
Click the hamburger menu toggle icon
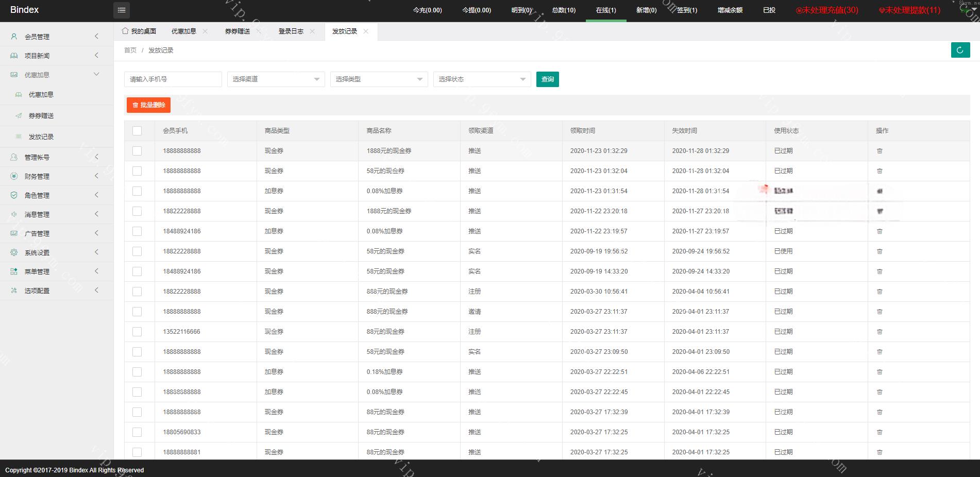(x=122, y=10)
